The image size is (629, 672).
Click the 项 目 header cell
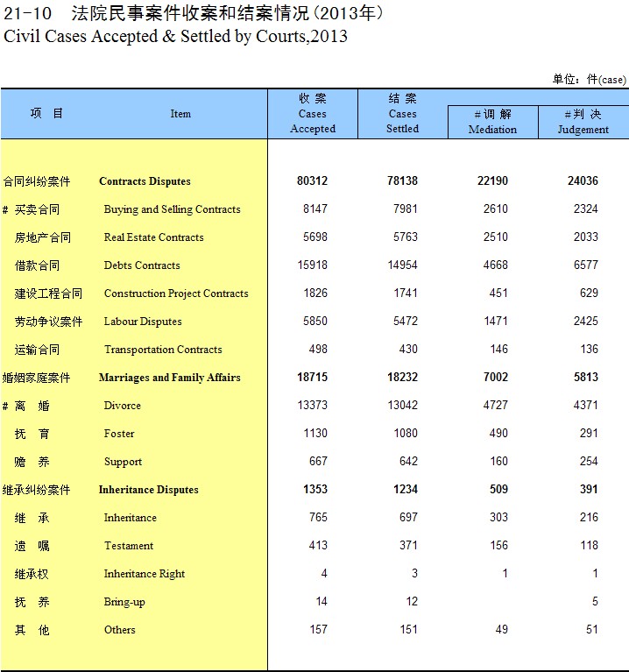(x=46, y=114)
